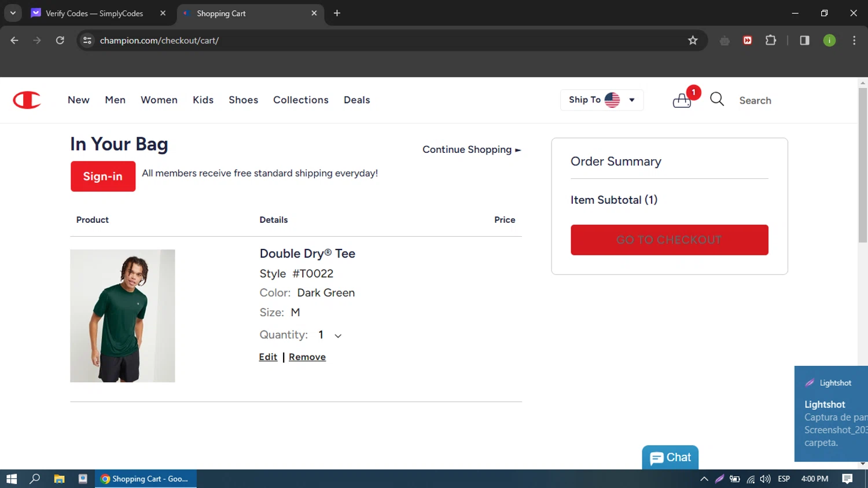Click the Style #T0022 text
868x488 pixels.
click(296, 273)
